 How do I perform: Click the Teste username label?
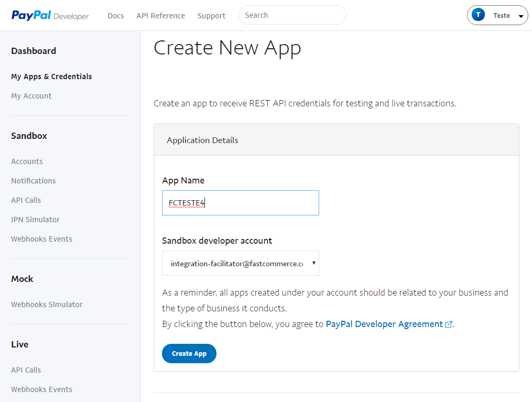[x=502, y=16]
